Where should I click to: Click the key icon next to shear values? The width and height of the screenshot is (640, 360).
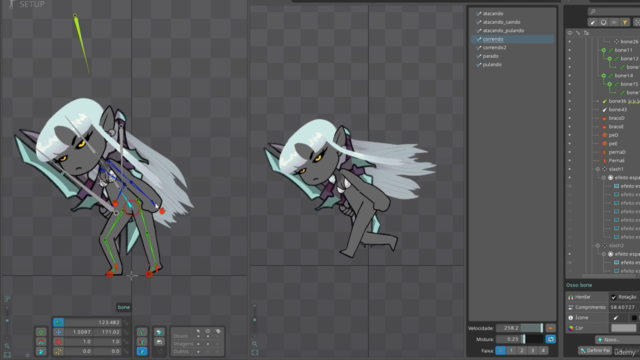pyautogui.click(x=126, y=351)
